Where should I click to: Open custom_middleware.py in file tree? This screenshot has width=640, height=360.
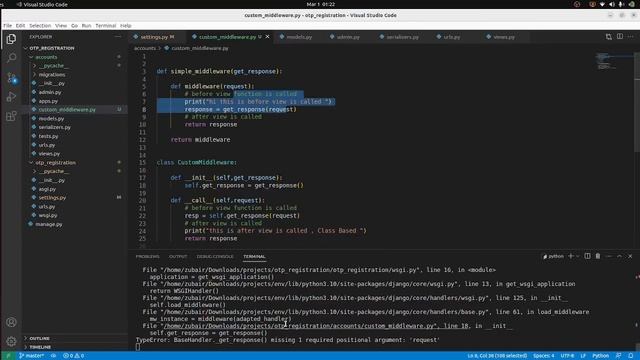click(67, 109)
